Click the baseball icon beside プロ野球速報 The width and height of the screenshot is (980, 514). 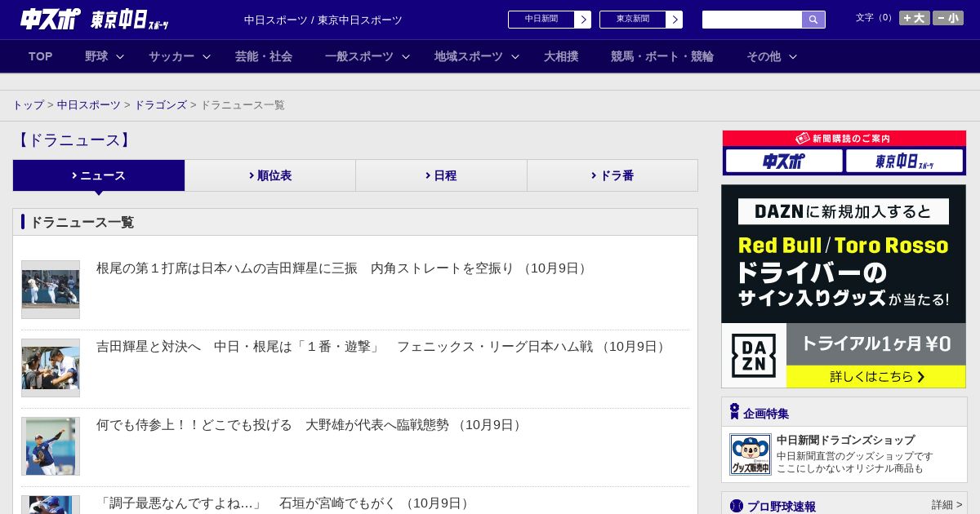[x=737, y=506]
